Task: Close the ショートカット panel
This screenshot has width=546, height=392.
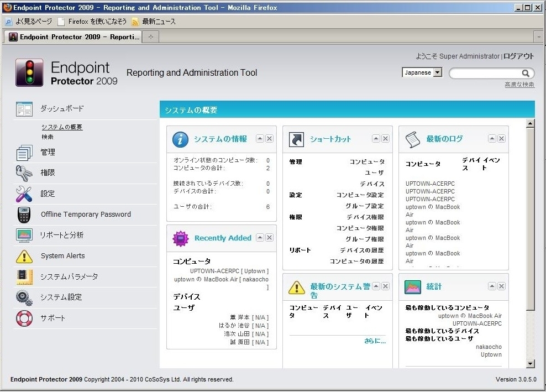Action: tap(386, 139)
